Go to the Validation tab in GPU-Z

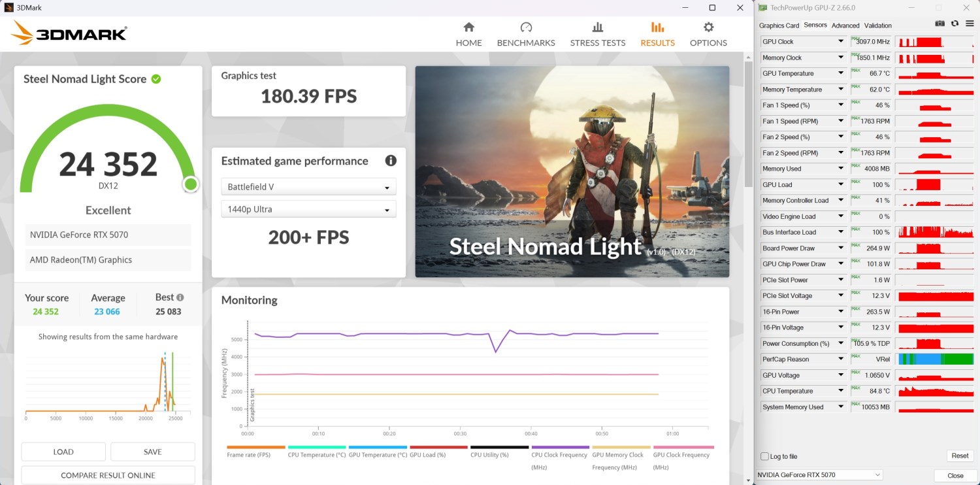[878, 25]
